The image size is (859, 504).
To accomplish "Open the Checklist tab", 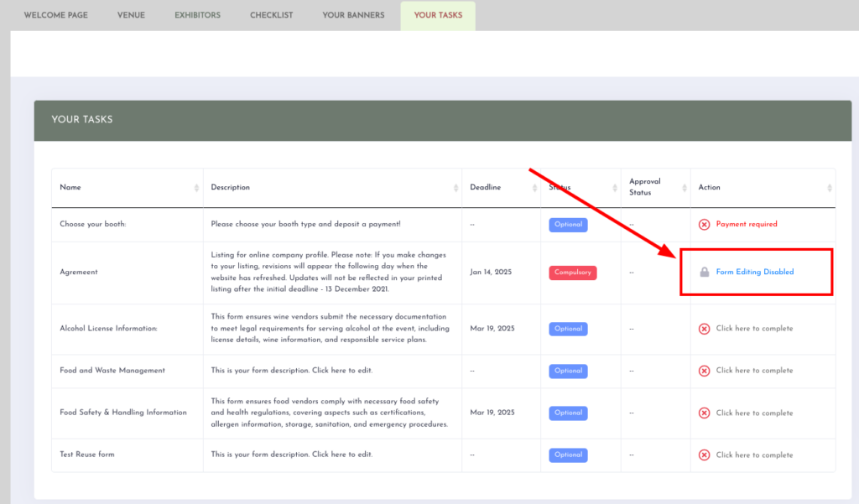I will (271, 15).
